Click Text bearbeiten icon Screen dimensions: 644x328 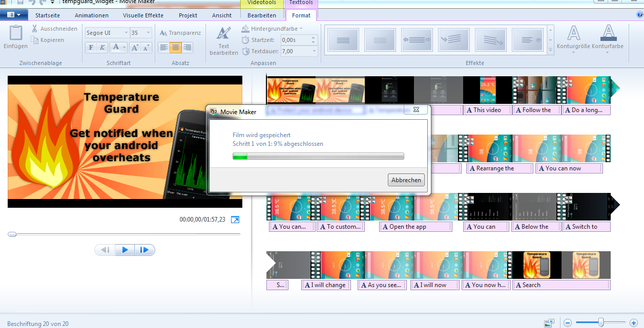(223, 33)
